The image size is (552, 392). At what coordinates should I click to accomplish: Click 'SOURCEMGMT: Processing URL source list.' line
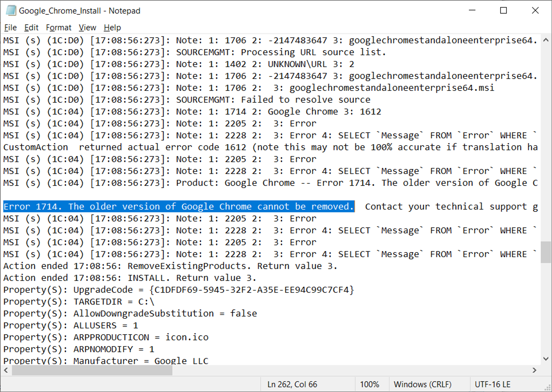point(195,52)
